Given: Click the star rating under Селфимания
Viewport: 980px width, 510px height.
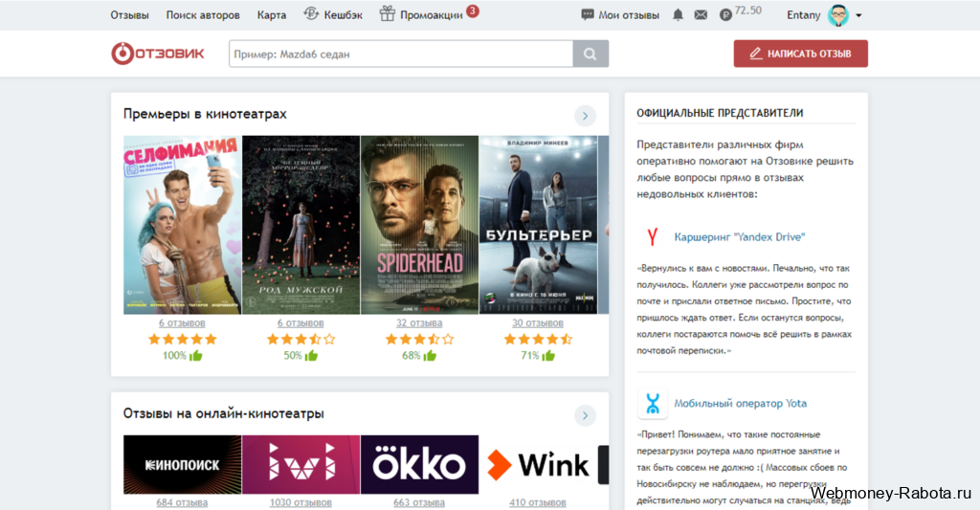Looking at the screenshot, I should tap(182, 340).
